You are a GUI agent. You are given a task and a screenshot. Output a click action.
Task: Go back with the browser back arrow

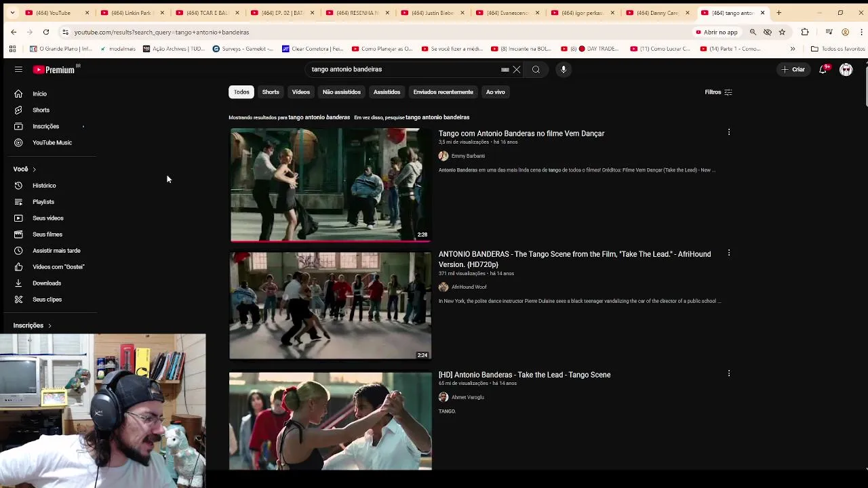click(14, 32)
